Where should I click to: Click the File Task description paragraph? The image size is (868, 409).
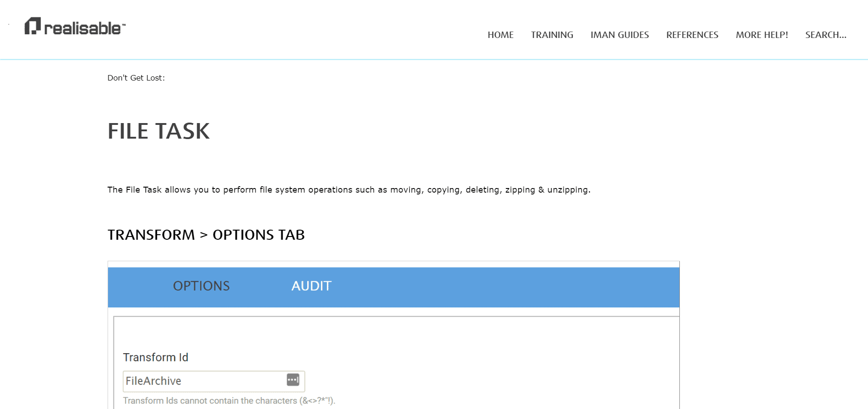coord(349,190)
